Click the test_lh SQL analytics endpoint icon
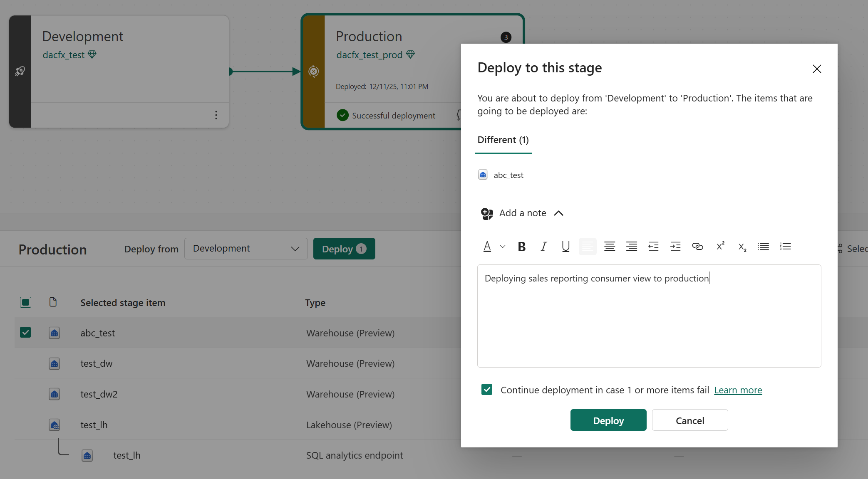Screen dimensions: 868x479 pyautogui.click(x=87, y=456)
